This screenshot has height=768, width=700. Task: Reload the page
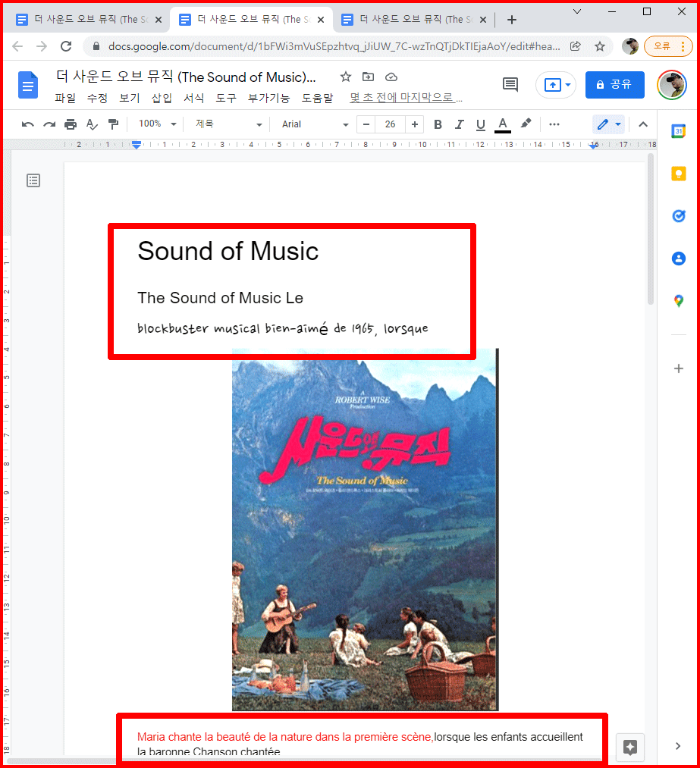pos(66,46)
